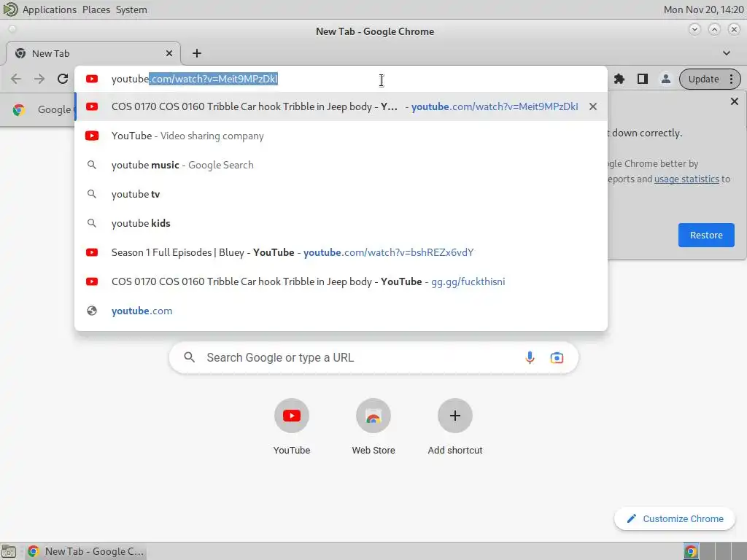This screenshot has width=747, height=560.
Task: Click YouTube icon beside Bluey suggestion
Action: 91,252
